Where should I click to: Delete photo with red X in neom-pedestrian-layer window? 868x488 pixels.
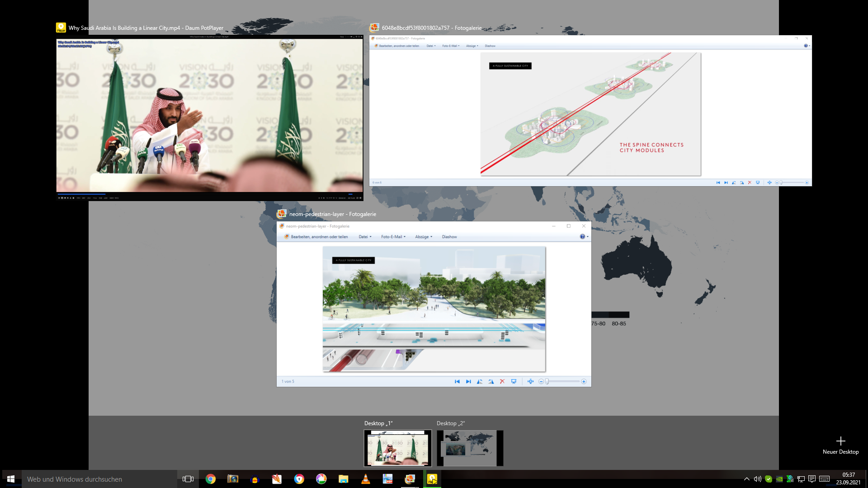pos(502,381)
